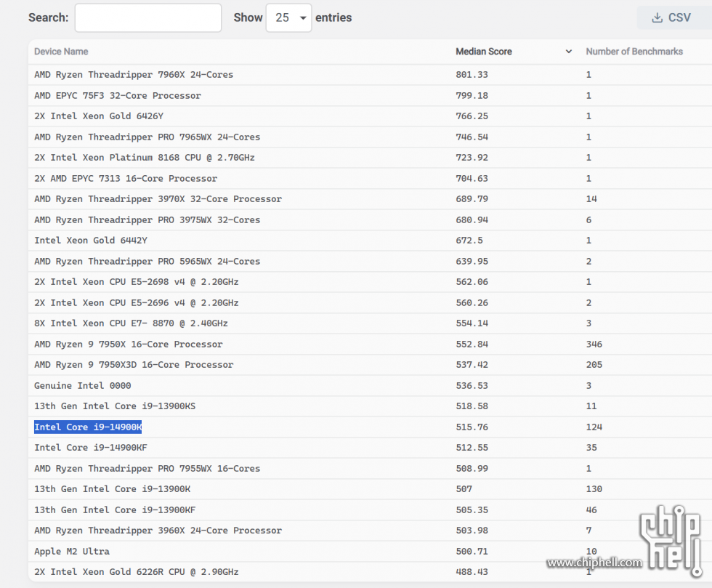Click 13th Gen Intel Core i9-13900KS

[x=115, y=406]
